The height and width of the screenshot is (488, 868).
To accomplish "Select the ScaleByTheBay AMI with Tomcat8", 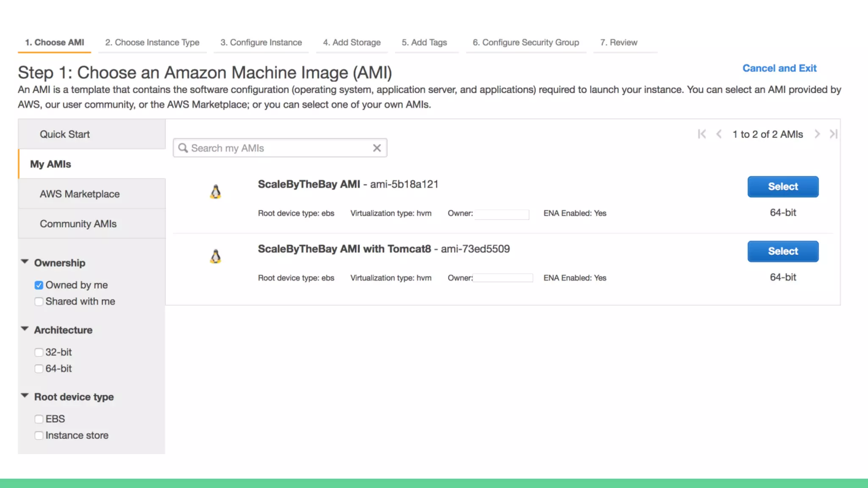I will (783, 251).
